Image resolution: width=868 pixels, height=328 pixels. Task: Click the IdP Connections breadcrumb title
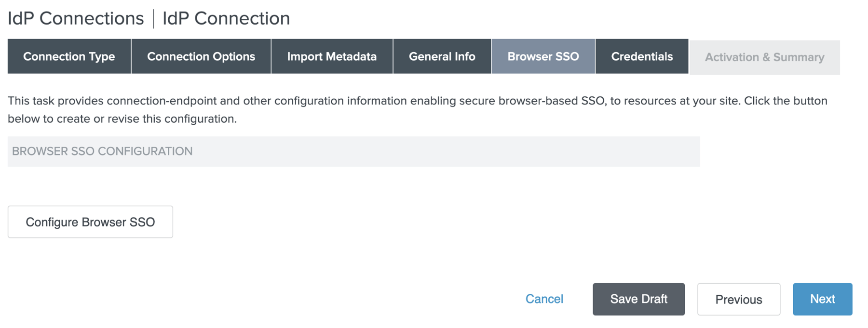(x=76, y=19)
